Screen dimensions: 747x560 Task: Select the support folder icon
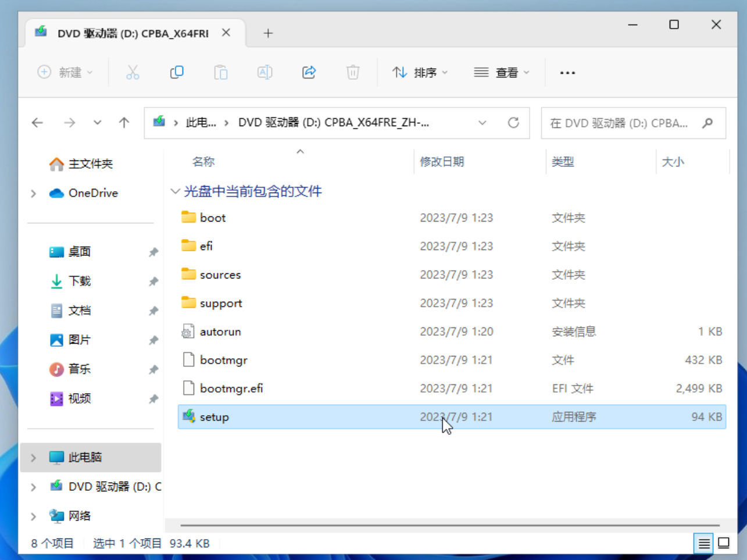point(188,303)
